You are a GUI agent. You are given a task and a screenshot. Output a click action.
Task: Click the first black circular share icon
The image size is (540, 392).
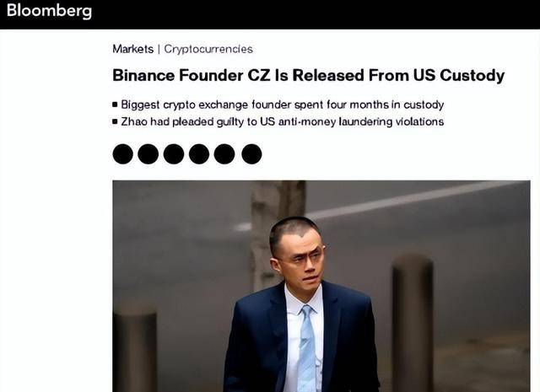coord(123,153)
